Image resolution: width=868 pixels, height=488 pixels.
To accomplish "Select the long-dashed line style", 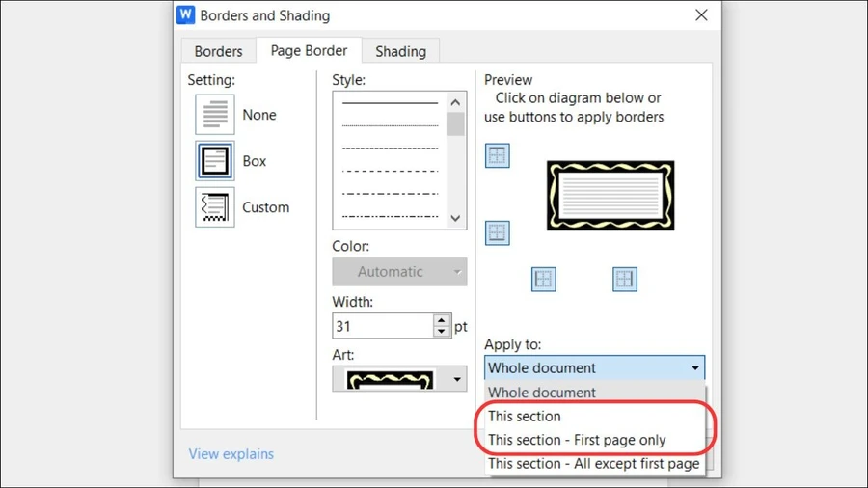I will [x=390, y=171].
